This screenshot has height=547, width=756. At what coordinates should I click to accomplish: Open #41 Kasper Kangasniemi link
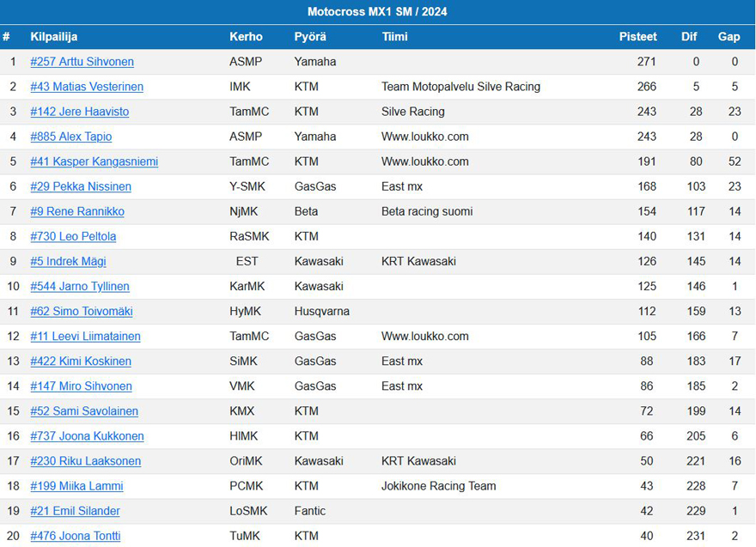pos(94,161)
